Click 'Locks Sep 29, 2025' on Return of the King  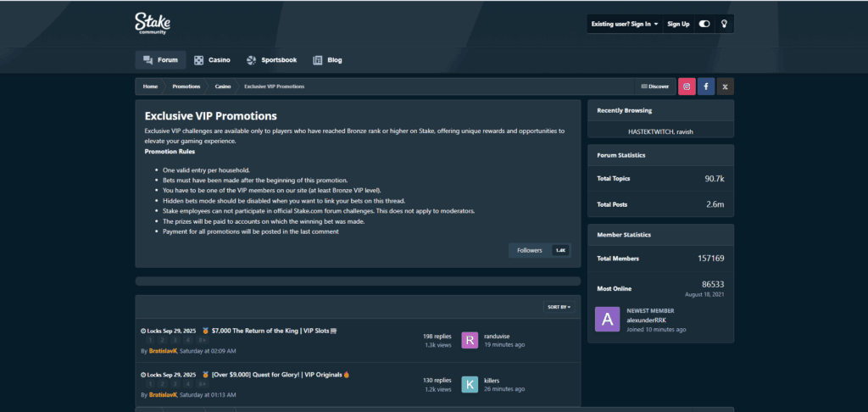click(x=169, y=330)
